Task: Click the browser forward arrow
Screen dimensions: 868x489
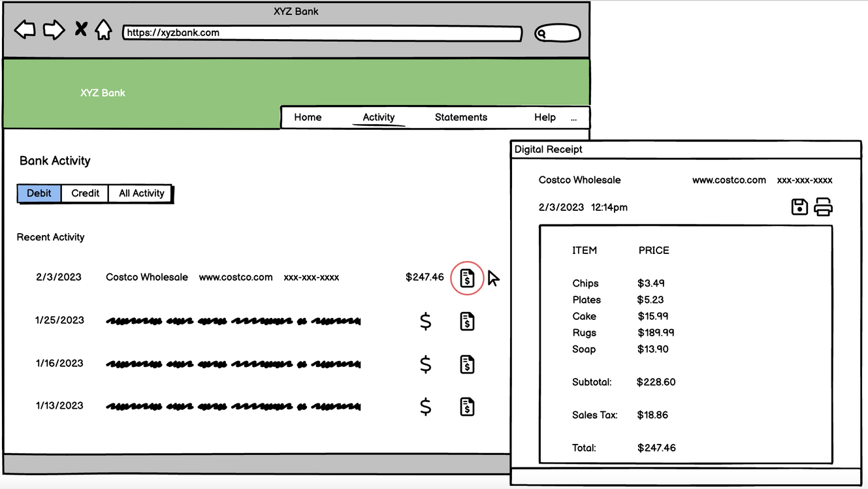Action: pos(54,30)
